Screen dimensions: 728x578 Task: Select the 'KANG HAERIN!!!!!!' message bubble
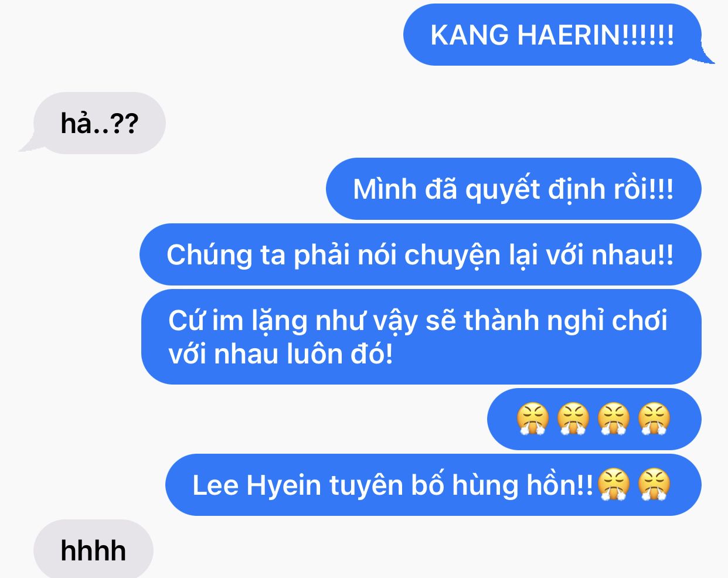point(553,35)
